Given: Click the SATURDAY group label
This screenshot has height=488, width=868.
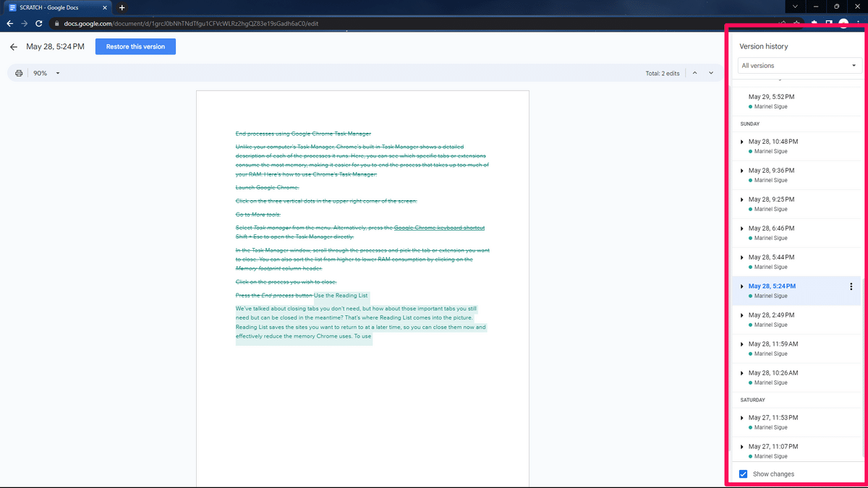Looking at the screenshot, I should [x=752, y=400].
